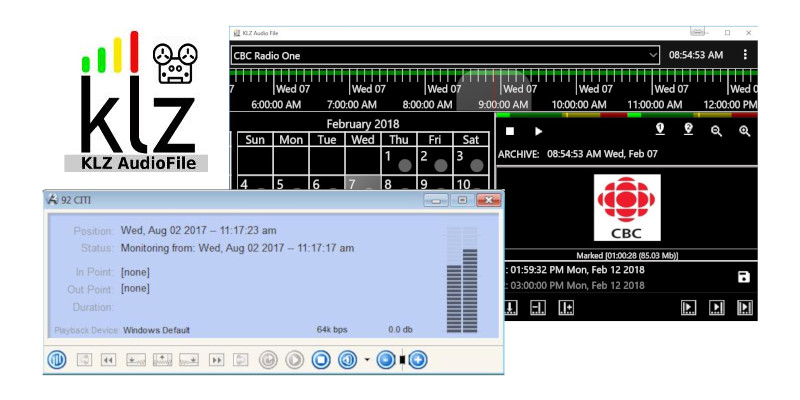Click the fast-forward double-arrow button in 92 CITI
The image size is (800, 400).
pyautogui.click(x=216, y=360)
